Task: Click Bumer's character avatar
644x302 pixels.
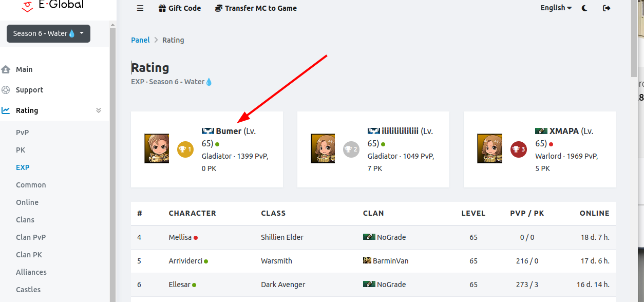Action: pos(157,149)
